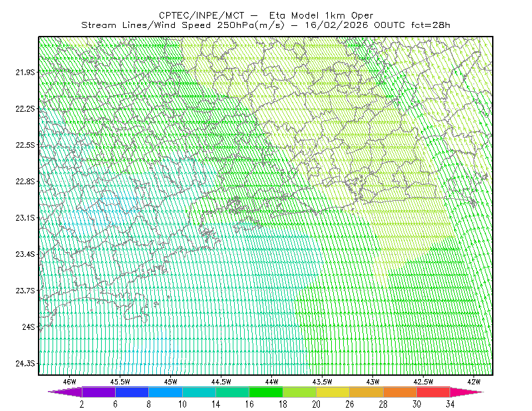Click the teal-green color bar segment between 14 and 16
Image resolution: width=532 pixels, height=411 pixels.
[232, 392]
